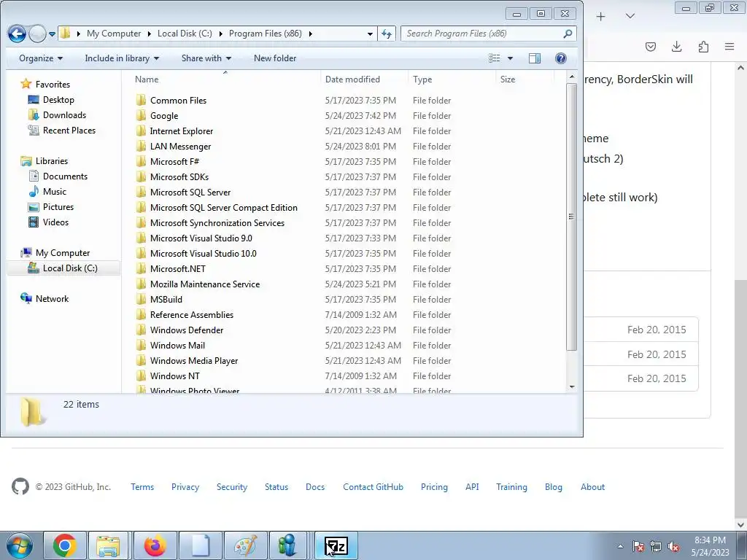747x560 pixels.
Task: Select Libraries in the navigation pane
Action: [x=44, y=161]
